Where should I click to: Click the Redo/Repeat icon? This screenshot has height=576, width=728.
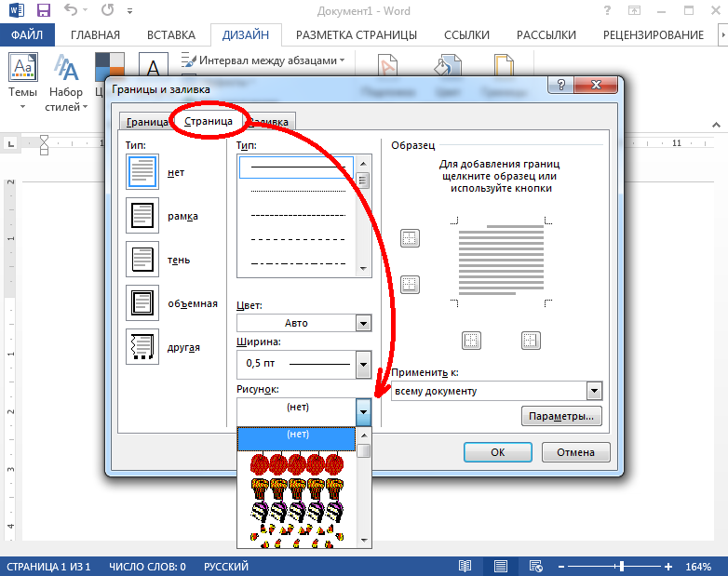(x=107, y=9)
